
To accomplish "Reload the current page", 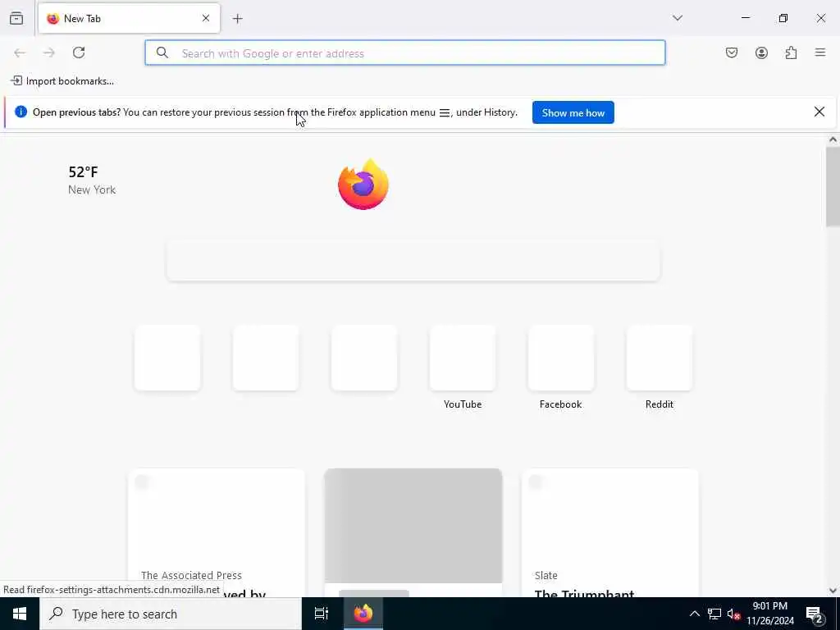I will (79, 52).
